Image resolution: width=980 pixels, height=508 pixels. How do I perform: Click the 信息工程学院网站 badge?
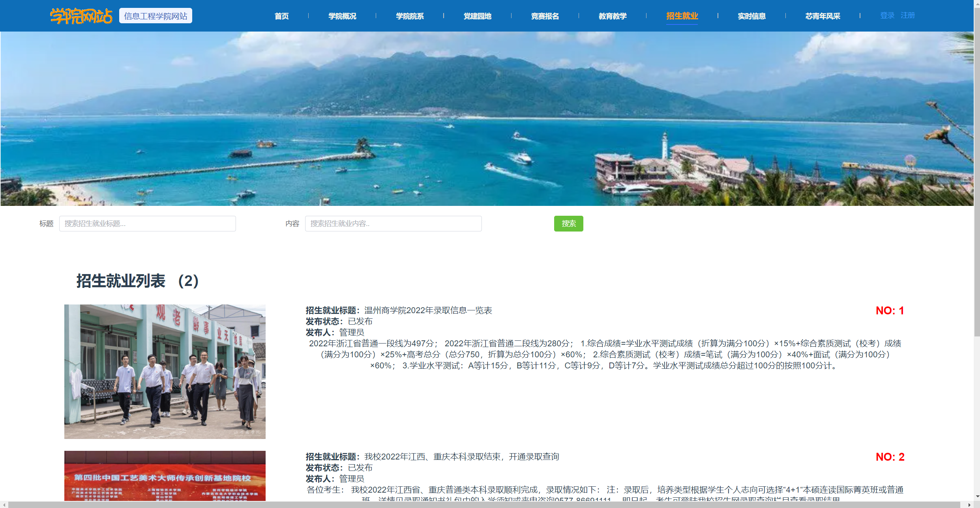click(156, 16)
